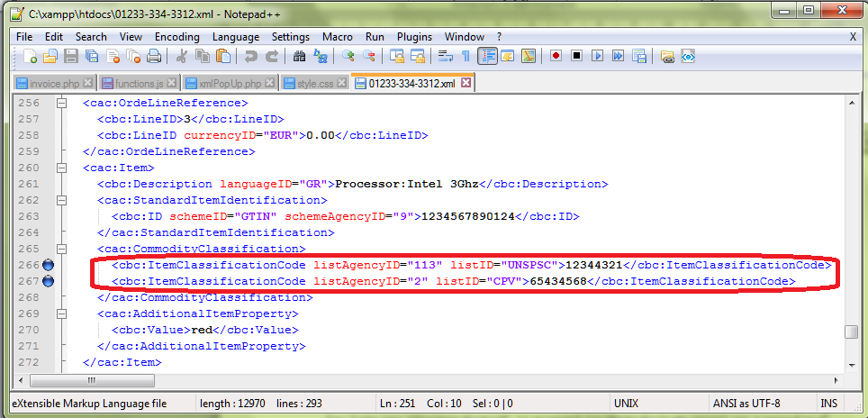Switch to the functions.js tab

(140, 84)
